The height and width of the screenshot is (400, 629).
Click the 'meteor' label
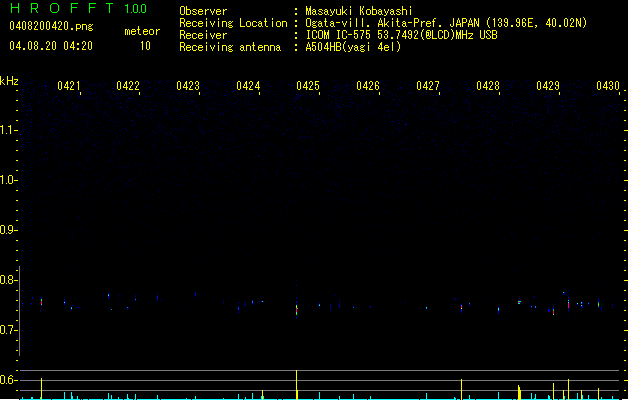pyautogui.click(x=142, y=31)
